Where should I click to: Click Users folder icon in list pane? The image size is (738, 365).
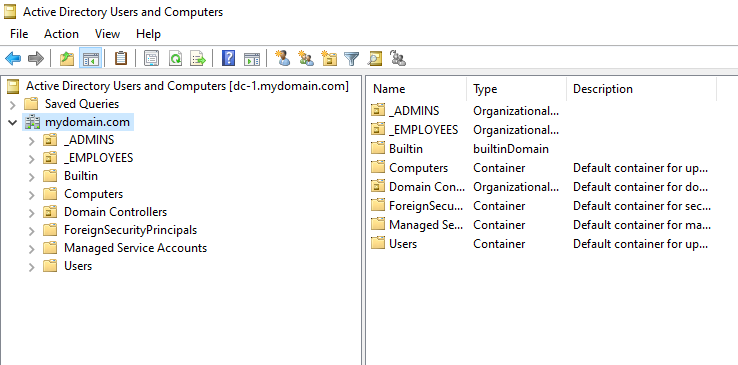[378, 244]
